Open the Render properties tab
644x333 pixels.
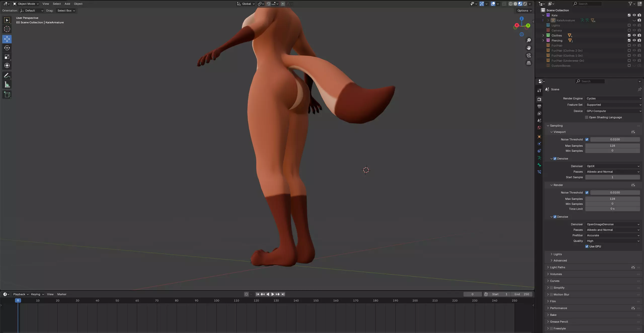pyautogui.click(x=539, y=99)
